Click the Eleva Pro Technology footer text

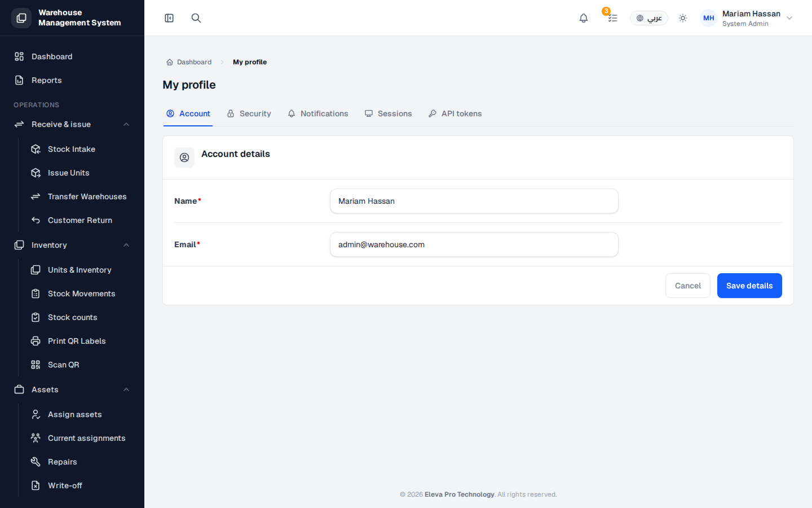pyautogui.click(x=459, y=494)
